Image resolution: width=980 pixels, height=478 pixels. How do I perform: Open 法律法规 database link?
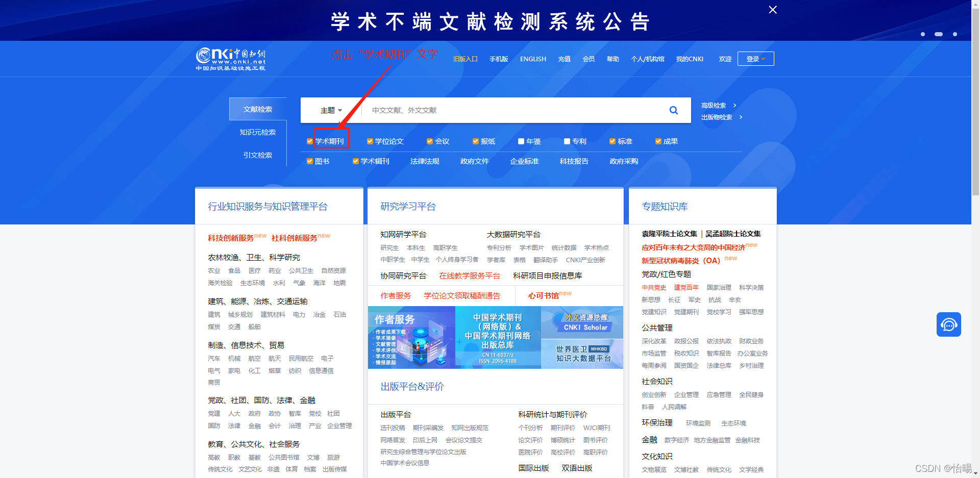(x=425, y=161)
